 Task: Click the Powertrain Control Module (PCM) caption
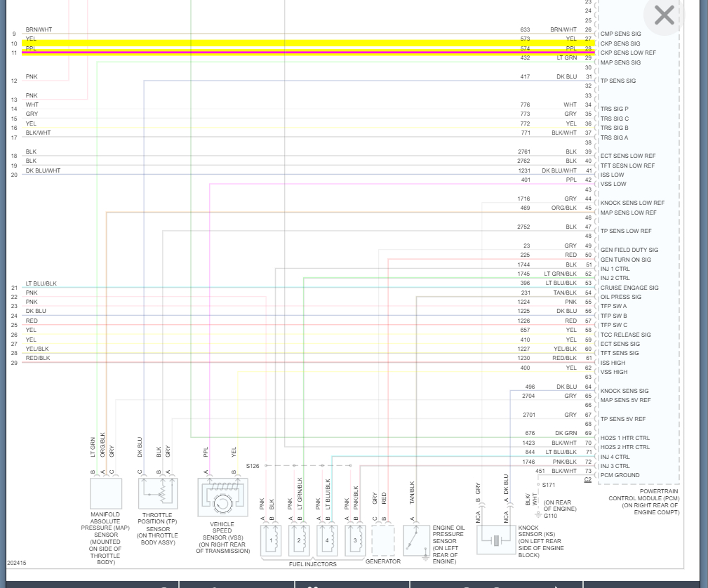click(644, 501)
